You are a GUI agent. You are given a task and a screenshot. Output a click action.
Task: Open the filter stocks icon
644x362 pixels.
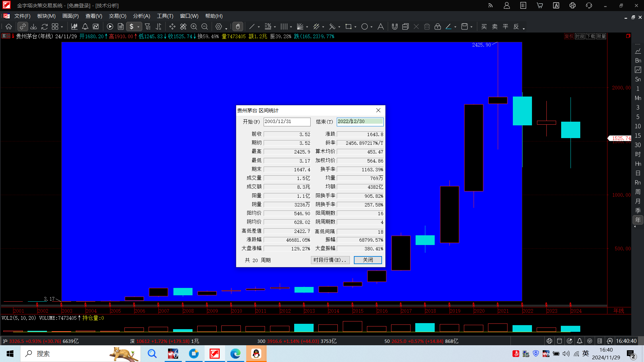[x=148, y=26]
